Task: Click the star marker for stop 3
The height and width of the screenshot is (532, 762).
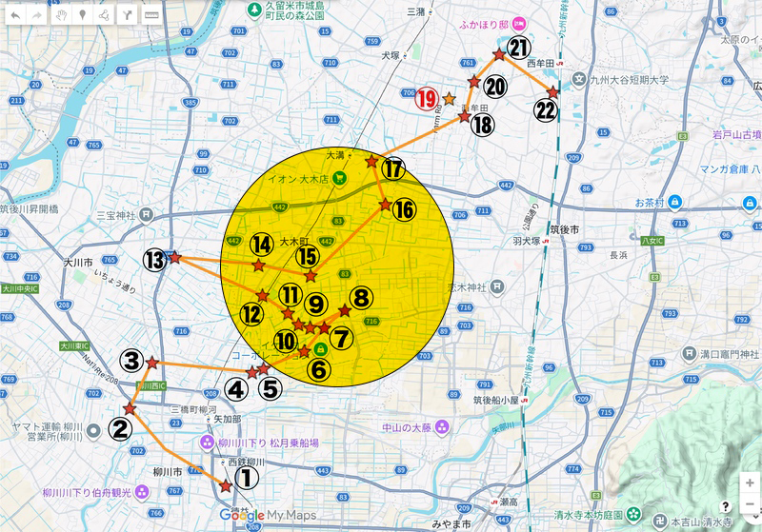Action: click(151, 362)
